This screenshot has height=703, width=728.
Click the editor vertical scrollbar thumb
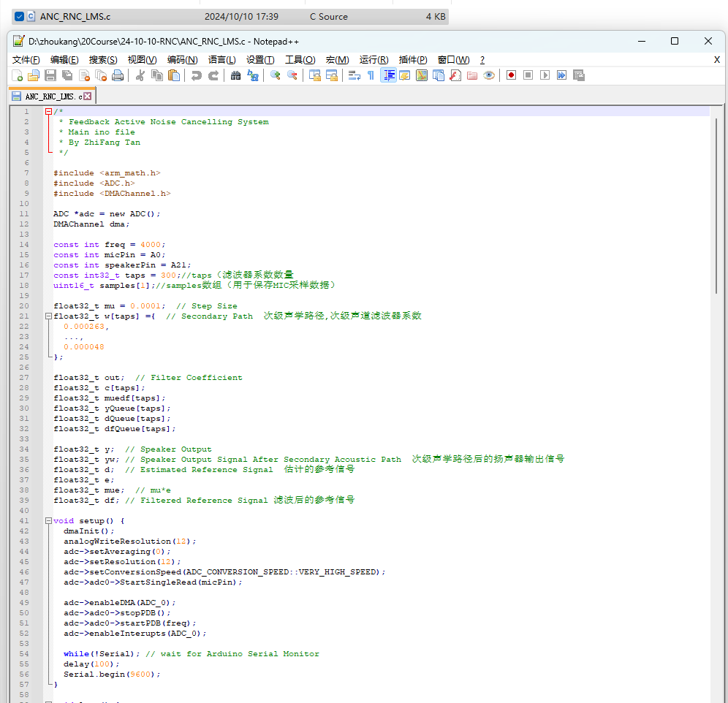click(x=716, y=205)
